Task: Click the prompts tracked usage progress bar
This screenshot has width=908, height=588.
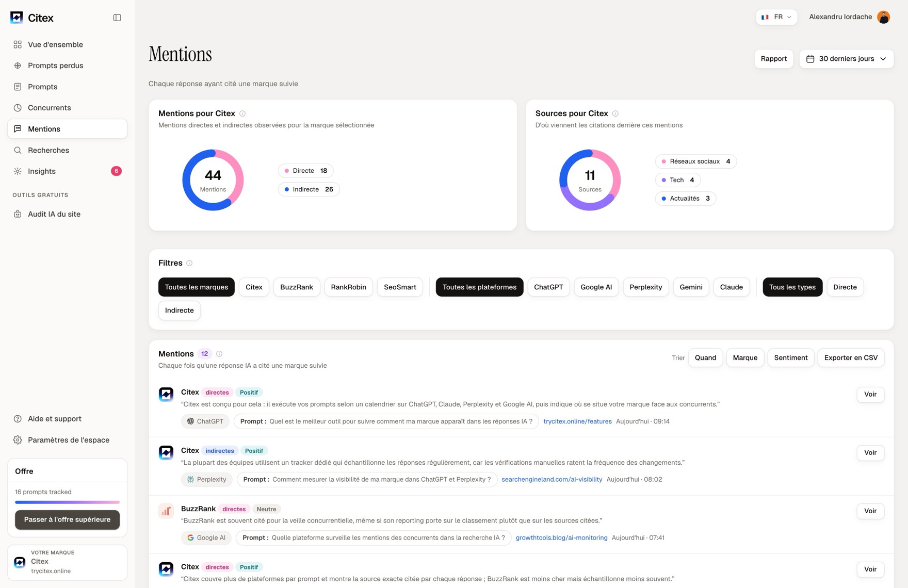Action: (x=67, y=502)
